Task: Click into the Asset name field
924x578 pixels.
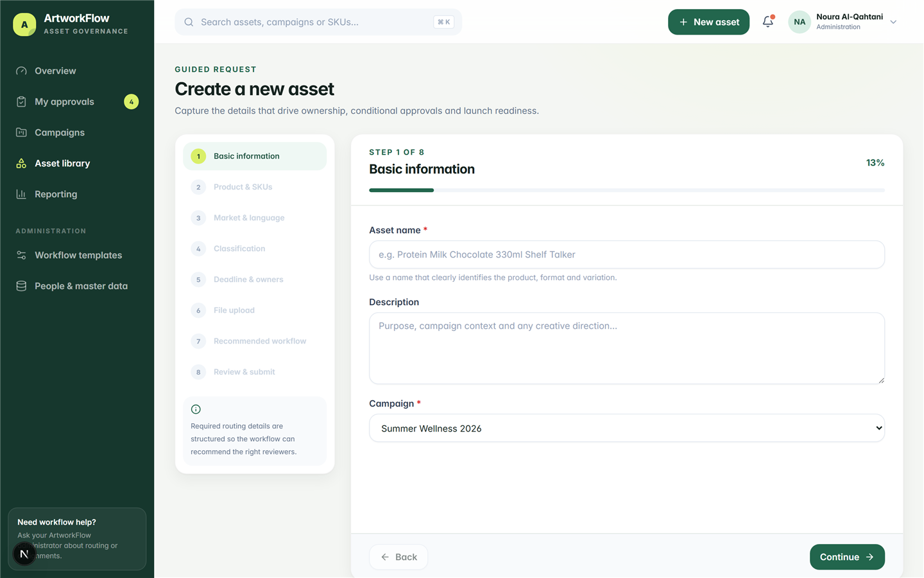Action: [x=627, y=254]
